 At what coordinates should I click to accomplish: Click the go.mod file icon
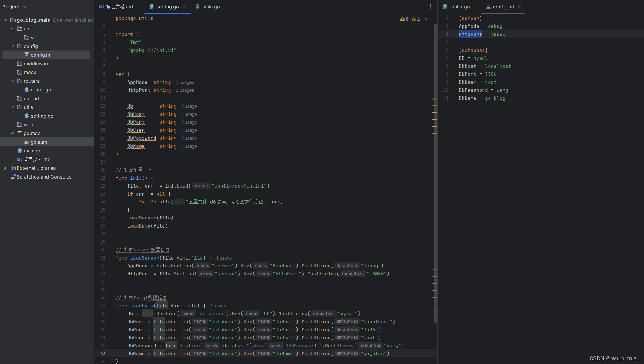point(20,133)
